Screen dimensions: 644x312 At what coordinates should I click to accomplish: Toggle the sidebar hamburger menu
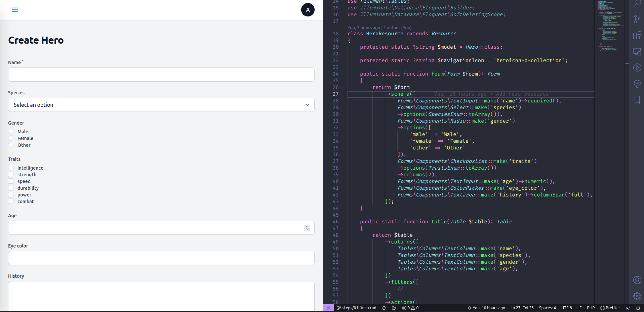click(15, 10)
